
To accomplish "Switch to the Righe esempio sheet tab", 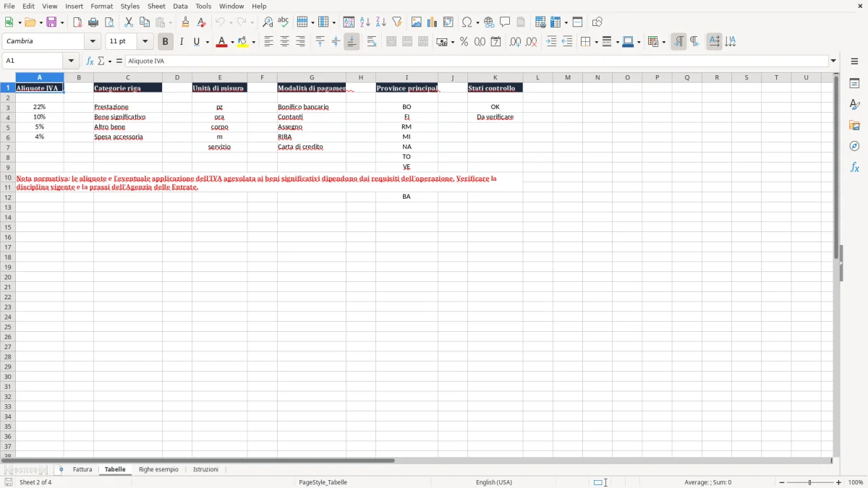I will coord(158,469).
